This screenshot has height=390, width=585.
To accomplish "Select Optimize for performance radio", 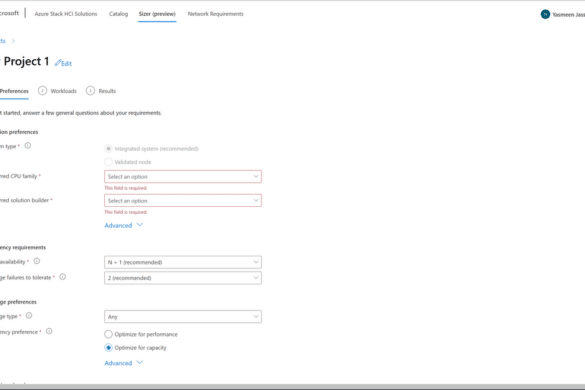I will click(108, 334).
